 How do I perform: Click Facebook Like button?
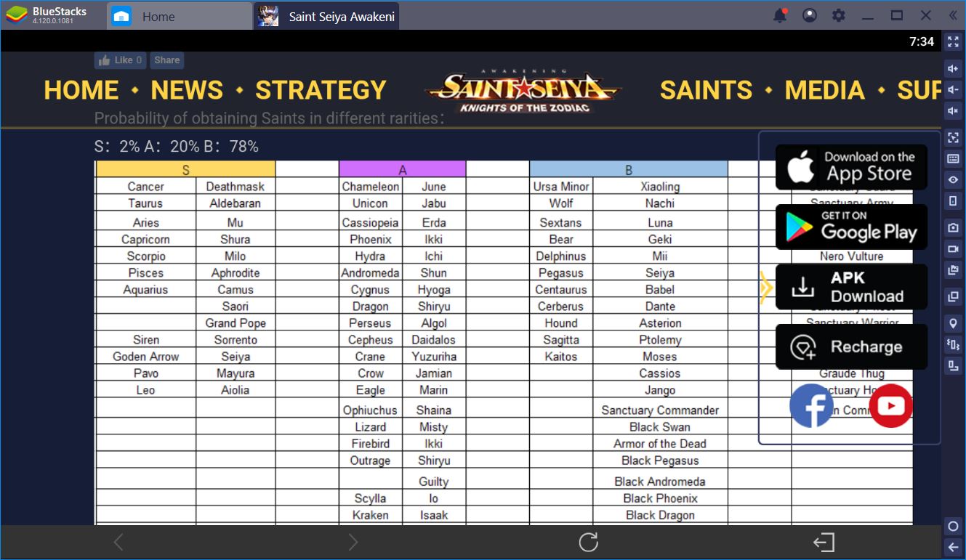(x=120, y=60)
